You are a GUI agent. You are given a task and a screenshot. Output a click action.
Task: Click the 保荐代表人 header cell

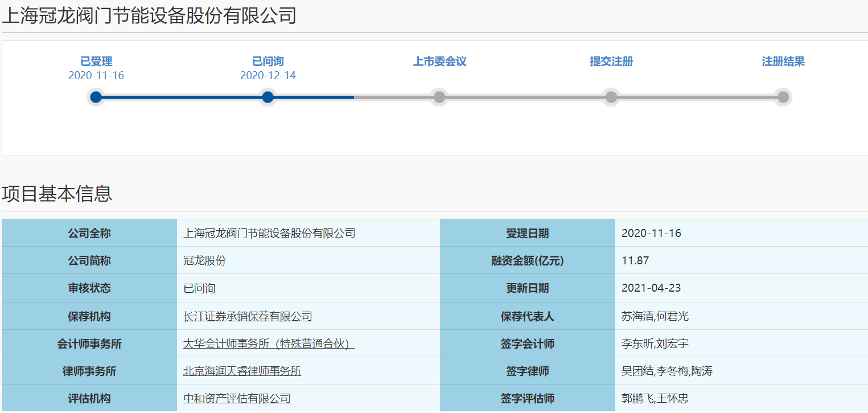(528, 316)
